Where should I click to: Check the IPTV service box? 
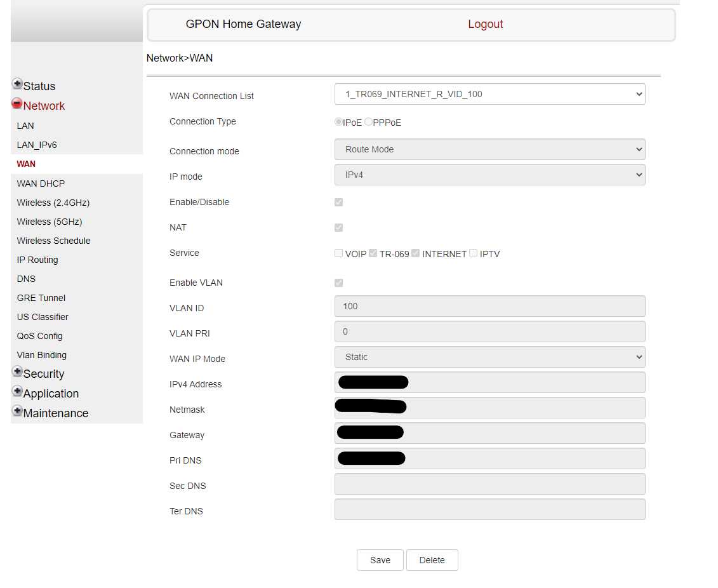474,253
